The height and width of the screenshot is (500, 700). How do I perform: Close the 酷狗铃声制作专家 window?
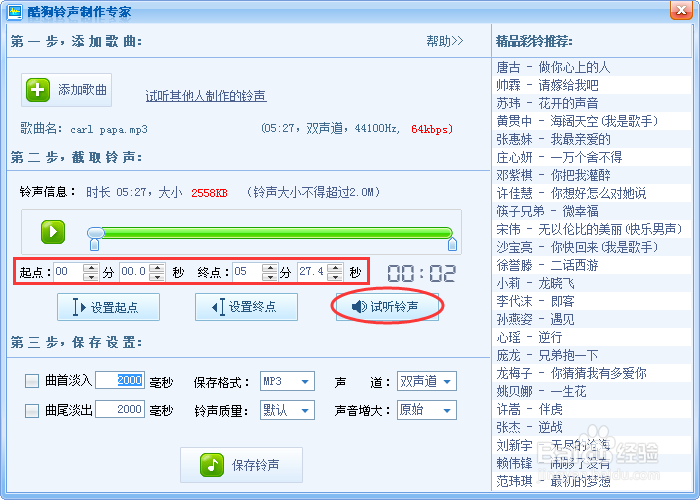[681, 10]
